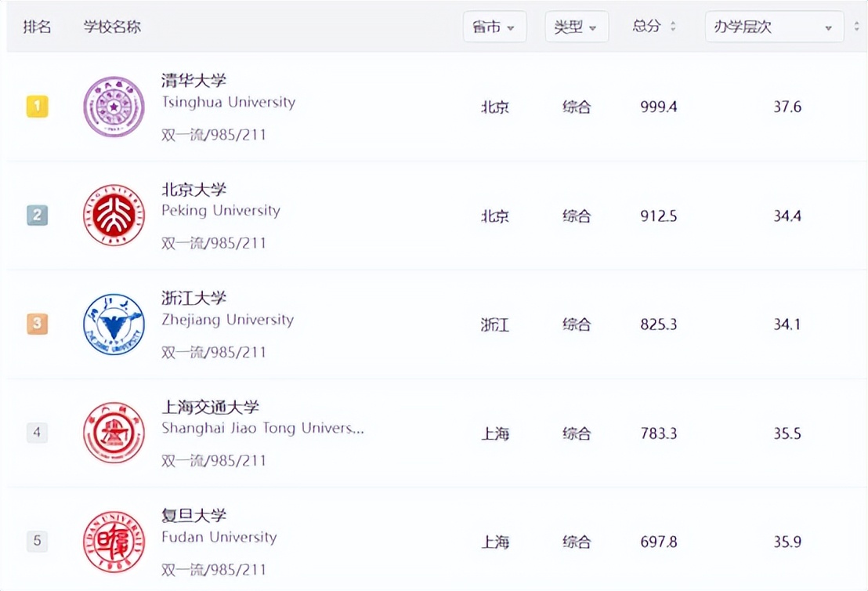
Task: Click the rank 4 badge beside 上海交通大学
Action: 37,432
